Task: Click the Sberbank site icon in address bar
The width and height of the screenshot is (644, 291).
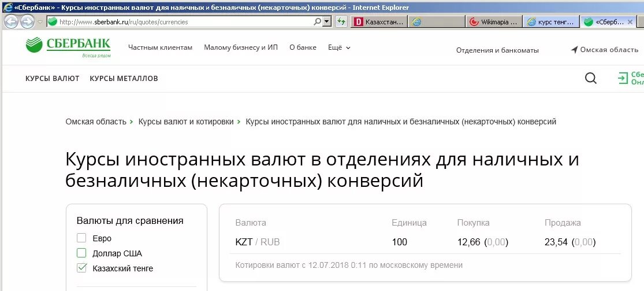Action: click(52, 22)
